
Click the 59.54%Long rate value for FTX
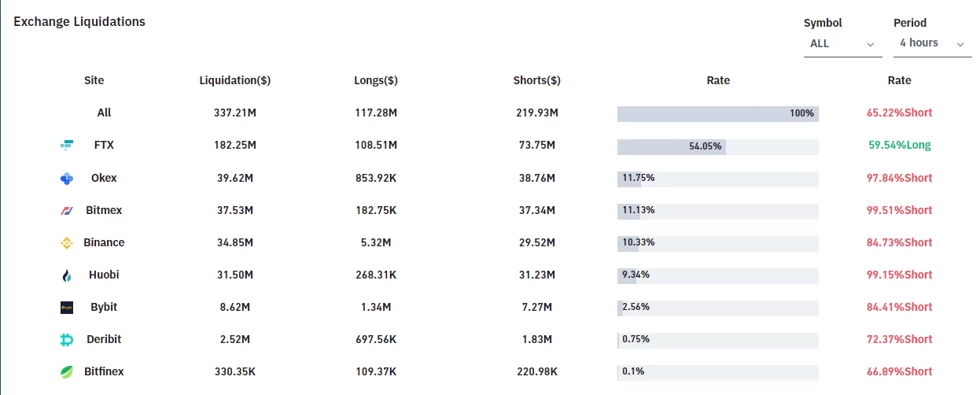click(899, 146)
